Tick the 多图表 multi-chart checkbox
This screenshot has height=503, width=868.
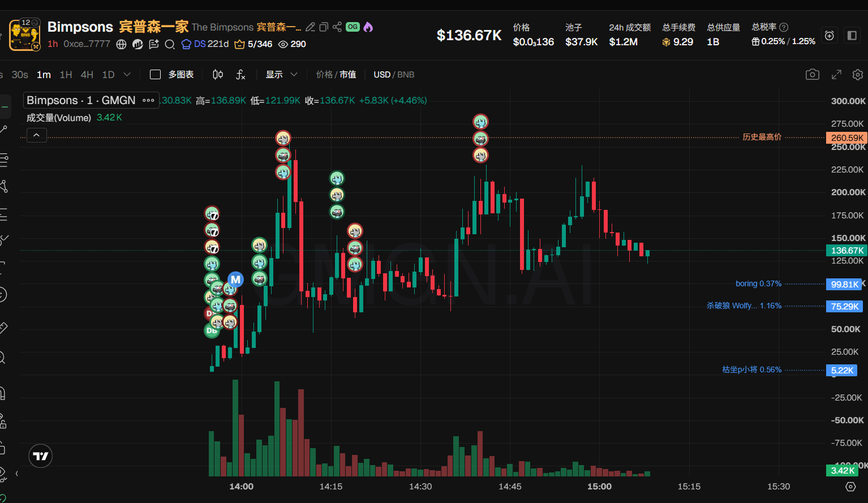(156, 75)
